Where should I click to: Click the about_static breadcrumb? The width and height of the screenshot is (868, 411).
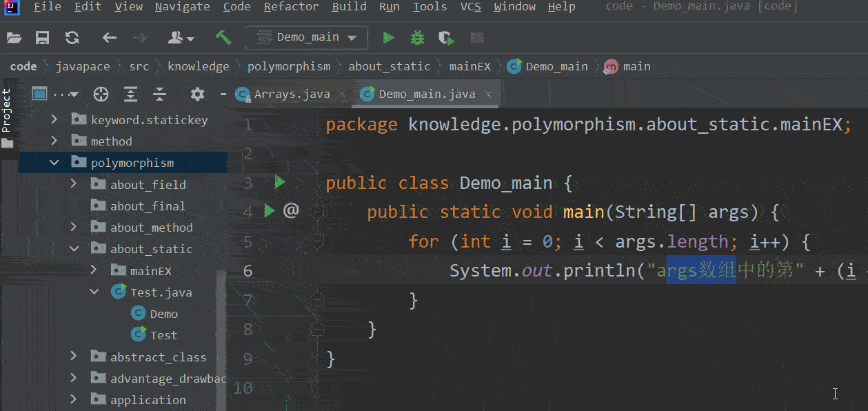pyautogui.click(x=390, y=67)
